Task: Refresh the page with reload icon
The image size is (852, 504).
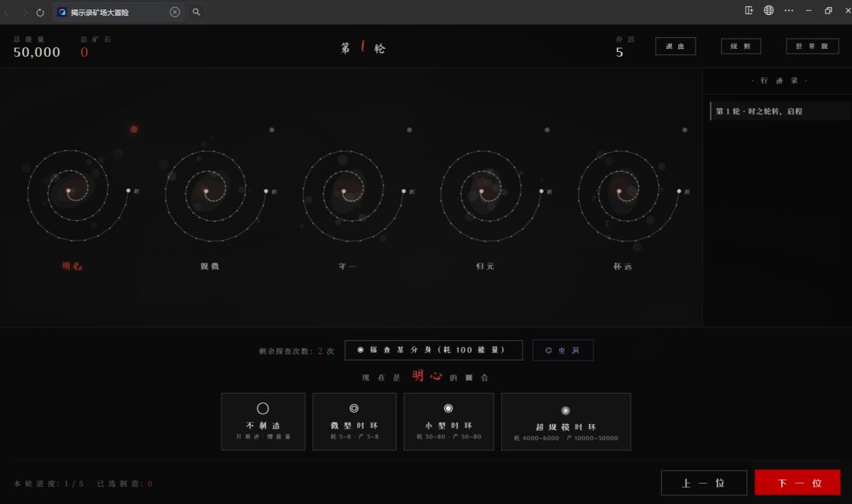Action: (40, 12)
